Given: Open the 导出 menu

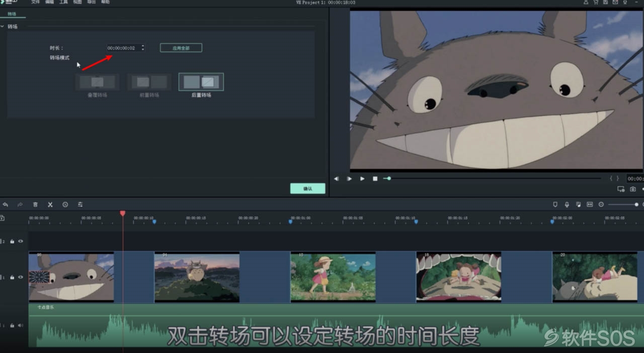Looking at the screenshot, I should pyautogui.click(x=91, y=3).
